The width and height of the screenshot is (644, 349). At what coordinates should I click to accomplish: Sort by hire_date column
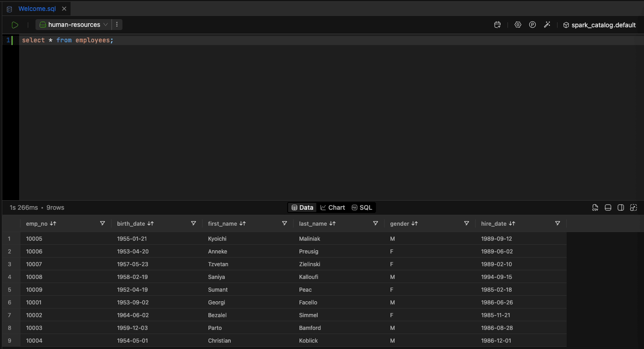point(512,223)
